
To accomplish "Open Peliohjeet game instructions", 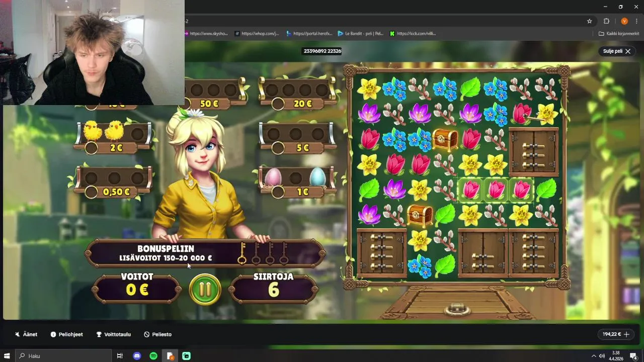I will [x=66, y=334].
